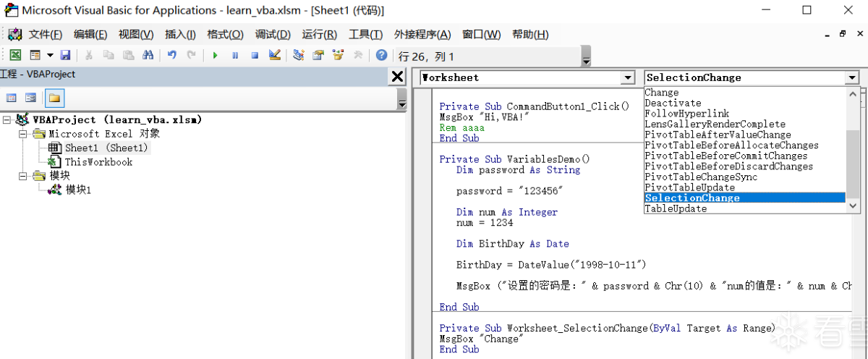Image resolution: width=868 pixels, height=359 pixels.
Task: Click the Break pause icon
Action: 235,56
